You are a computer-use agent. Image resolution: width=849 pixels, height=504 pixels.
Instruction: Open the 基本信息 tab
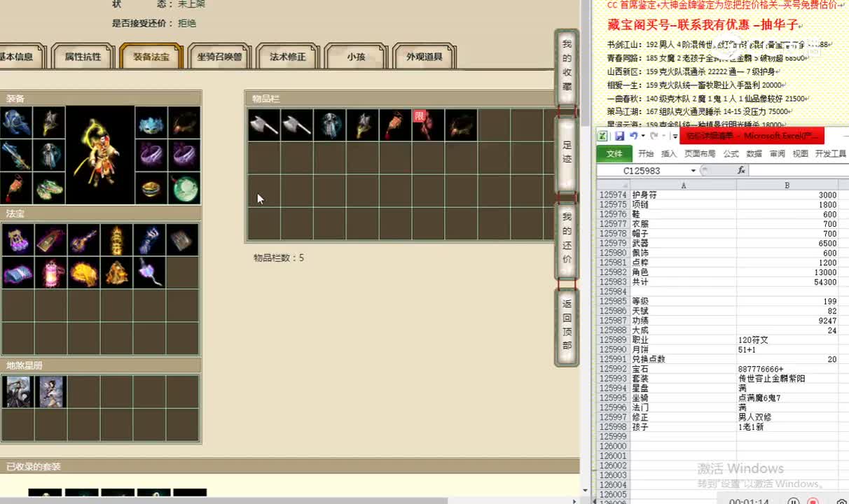point(20,57)
